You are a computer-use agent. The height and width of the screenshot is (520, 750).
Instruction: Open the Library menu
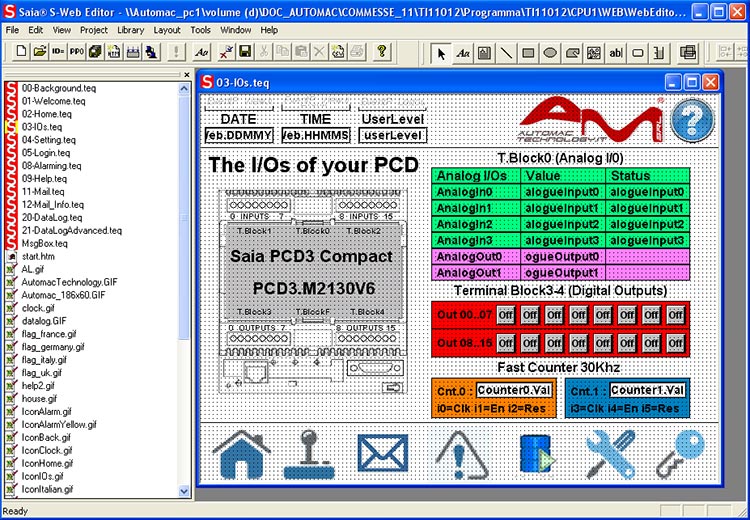pyautogui.click(x=131, y=30)
